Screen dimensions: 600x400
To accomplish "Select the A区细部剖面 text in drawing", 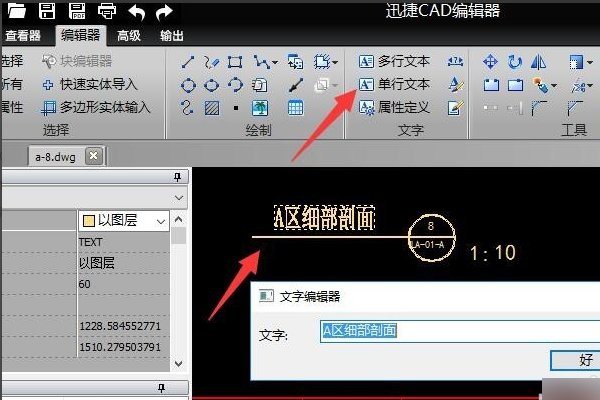I will click(324, 218).
